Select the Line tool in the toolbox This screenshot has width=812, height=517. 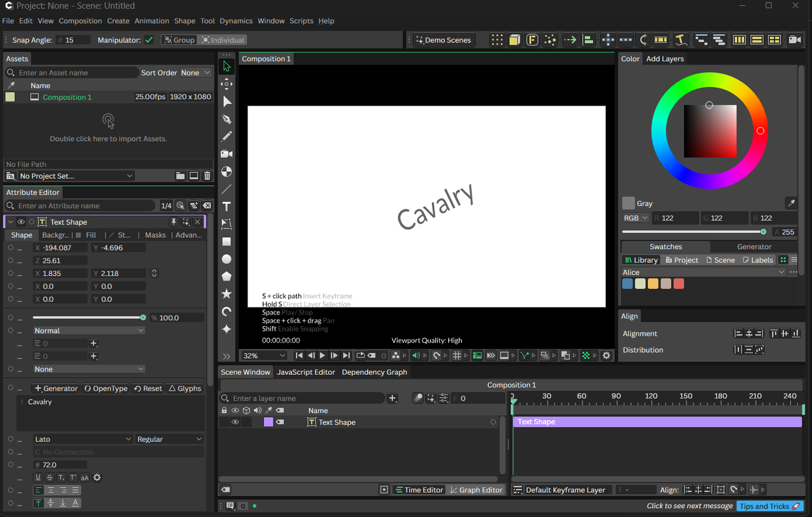tap(226, 189)
